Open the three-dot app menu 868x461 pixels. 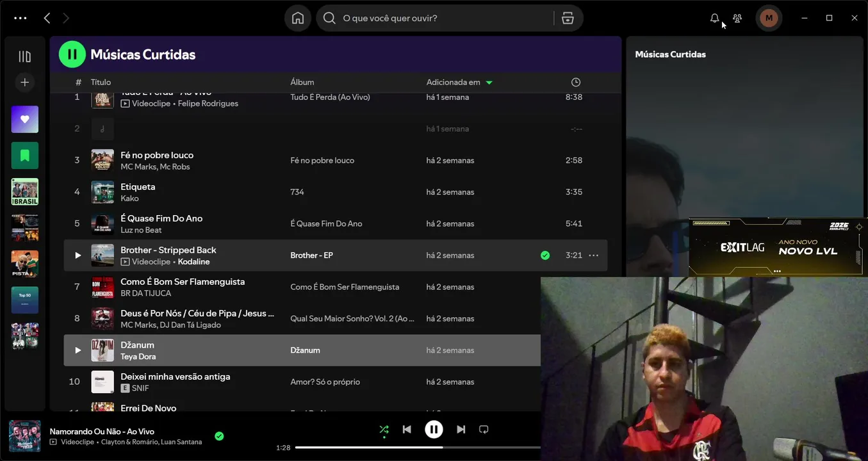coord(20,18)
